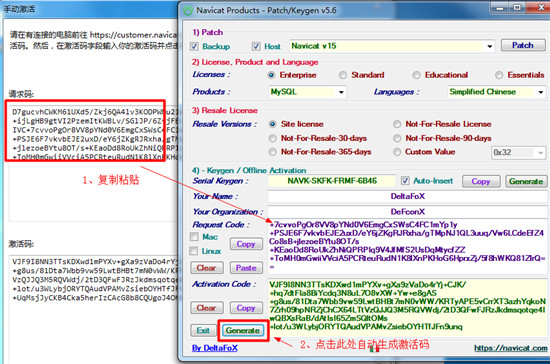
Task: Click Generate next to the serial key
Action: [x=526, y=181]
